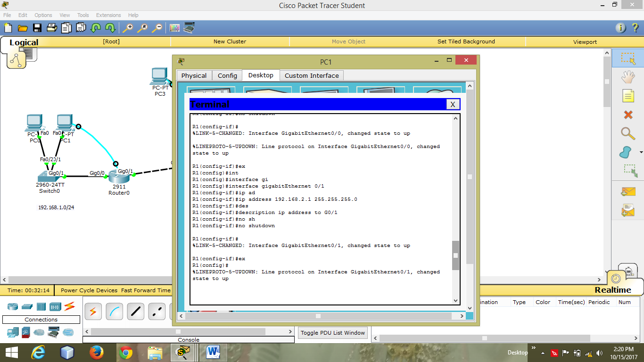Open Word from the taskbar
The width and height of the screenshot is (644, 362).
(x=214, y=352)
